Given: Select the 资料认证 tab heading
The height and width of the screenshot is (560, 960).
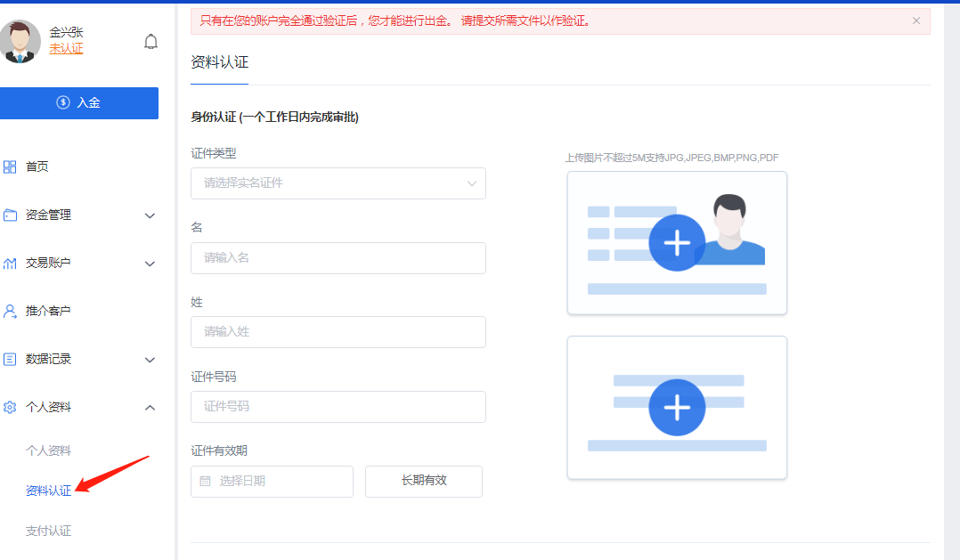Looking at the screenshot, I should tap(219, 62).
